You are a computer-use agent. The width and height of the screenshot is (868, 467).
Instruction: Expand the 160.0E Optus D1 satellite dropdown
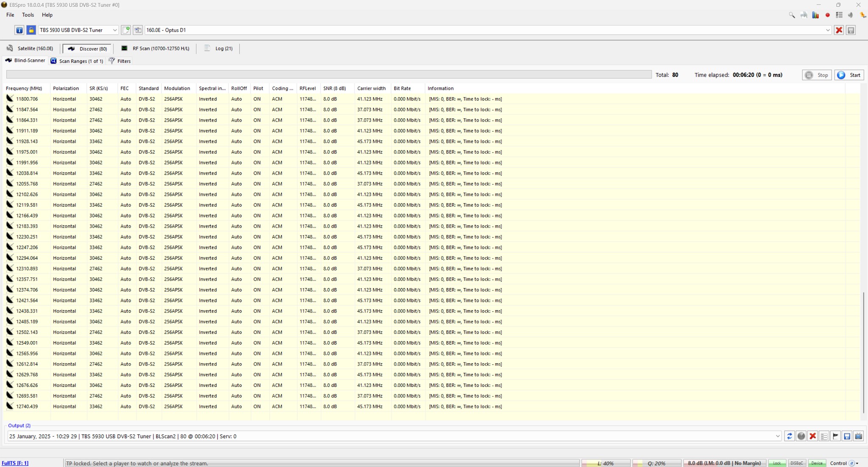tap(827, 30)
